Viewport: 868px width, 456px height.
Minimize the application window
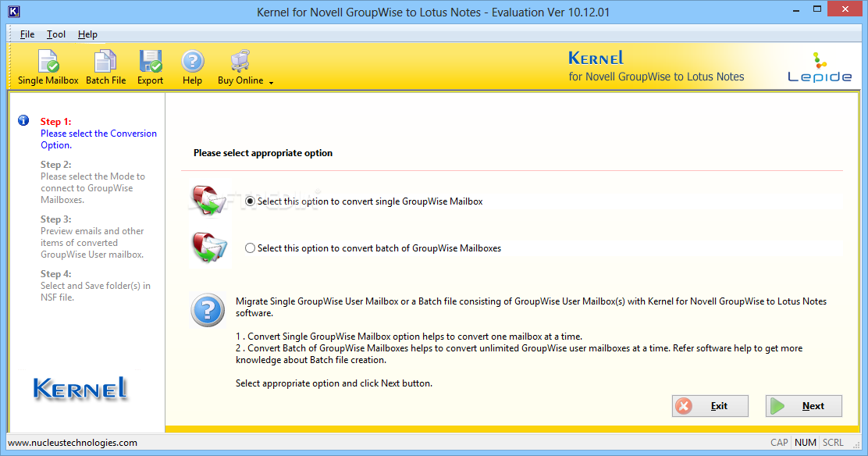coord(796,10)
